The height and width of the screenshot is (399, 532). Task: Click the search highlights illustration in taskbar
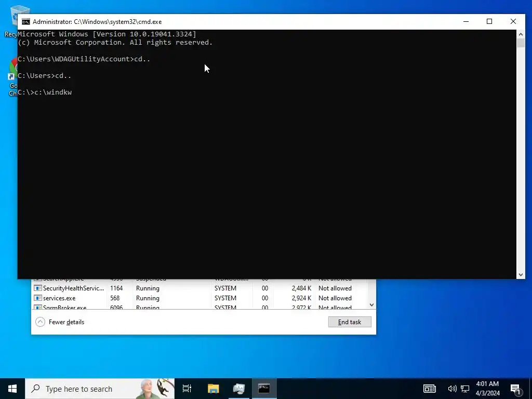[x=155, y=389]
